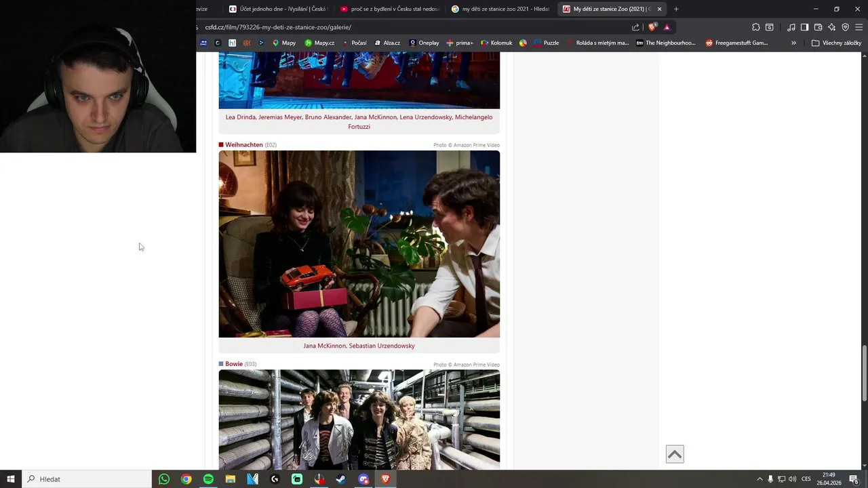Click the Bowie episode link
The width and height of the screenshot is (868, 488).
pyautogui.click(x=234, y=364)
